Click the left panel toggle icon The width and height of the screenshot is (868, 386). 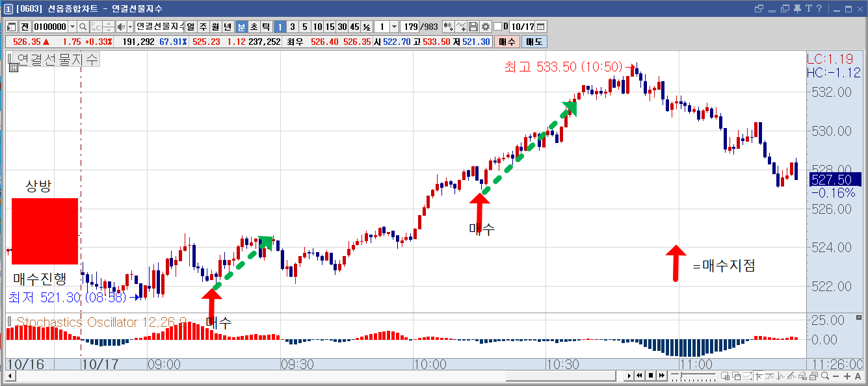(11, 27)
